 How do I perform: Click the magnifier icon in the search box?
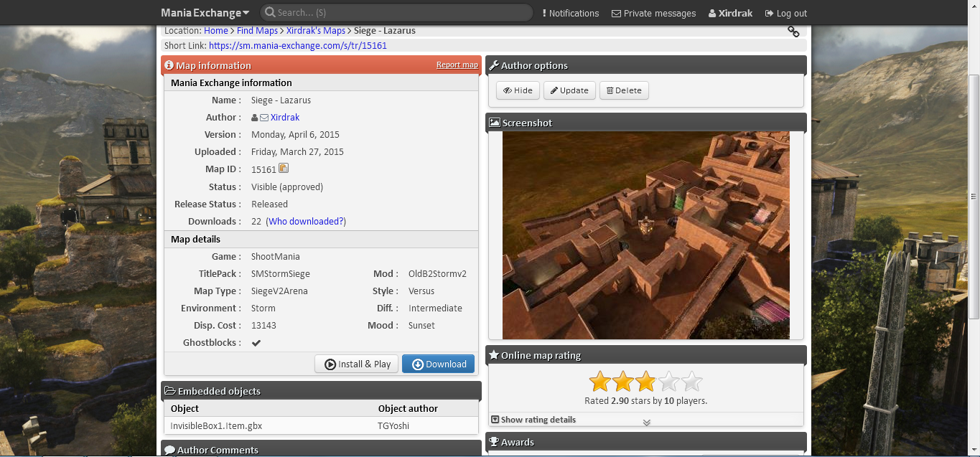pos(269,13)
